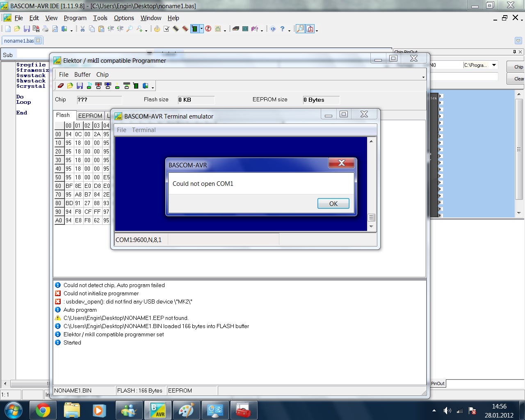
Task: Click the Terminal emulator scrollbar up arrow
Action: point(371,141)
